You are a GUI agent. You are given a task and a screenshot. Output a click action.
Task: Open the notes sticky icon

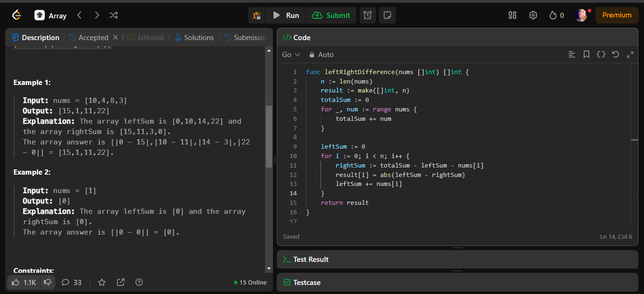[x=388, y=16]
